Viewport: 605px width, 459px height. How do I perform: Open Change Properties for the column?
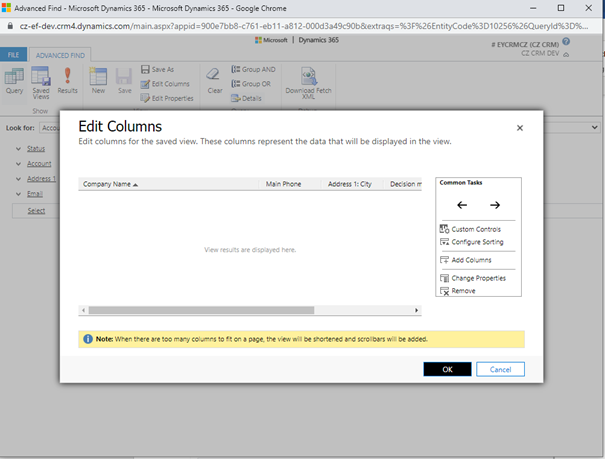[x=478, y=278]
